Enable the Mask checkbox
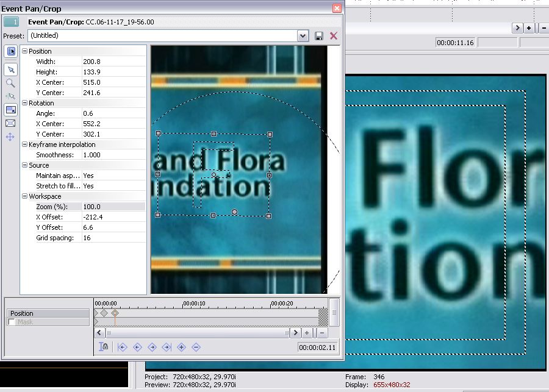 tap(12, 322)
